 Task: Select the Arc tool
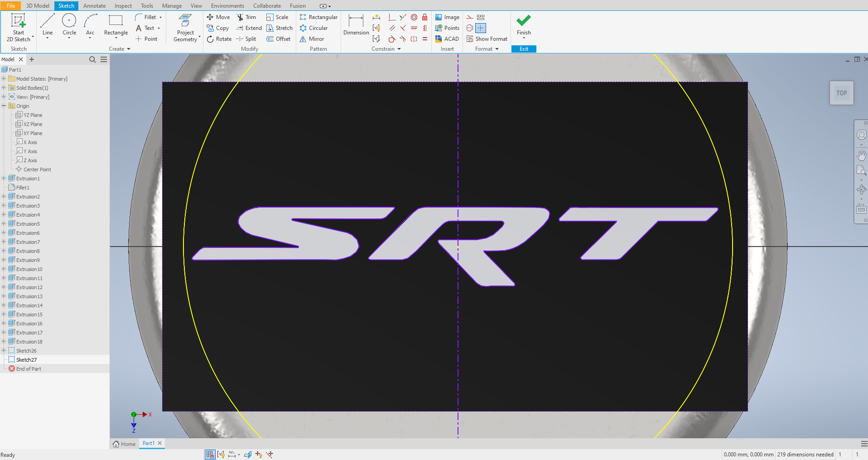(x=90, y=25)
